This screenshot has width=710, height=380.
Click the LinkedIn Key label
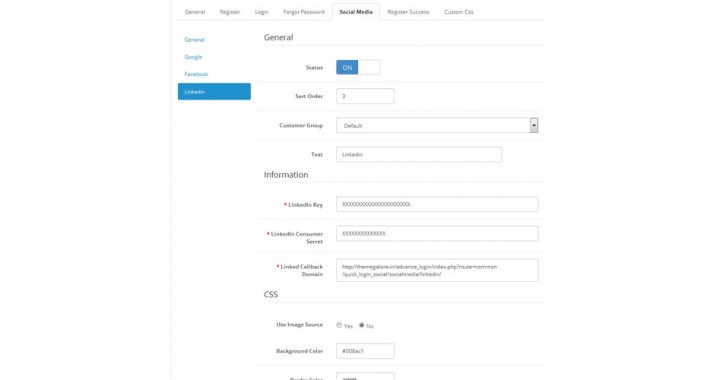pyautogui.click(x=305, y=205)
